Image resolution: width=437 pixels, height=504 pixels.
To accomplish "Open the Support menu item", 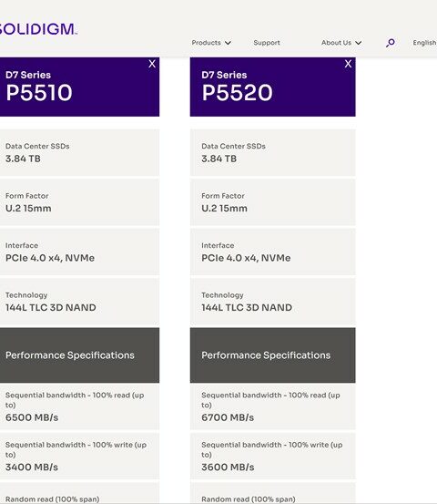I will [267, 43].
